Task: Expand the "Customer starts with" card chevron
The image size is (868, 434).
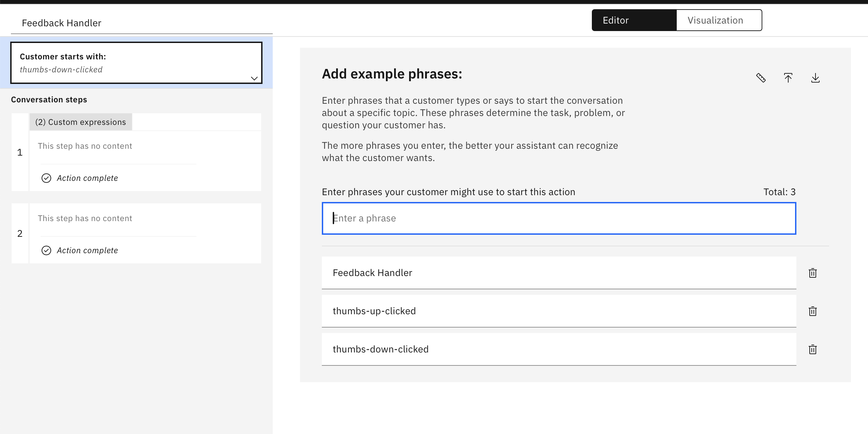Action: click(x=254, y=79)
